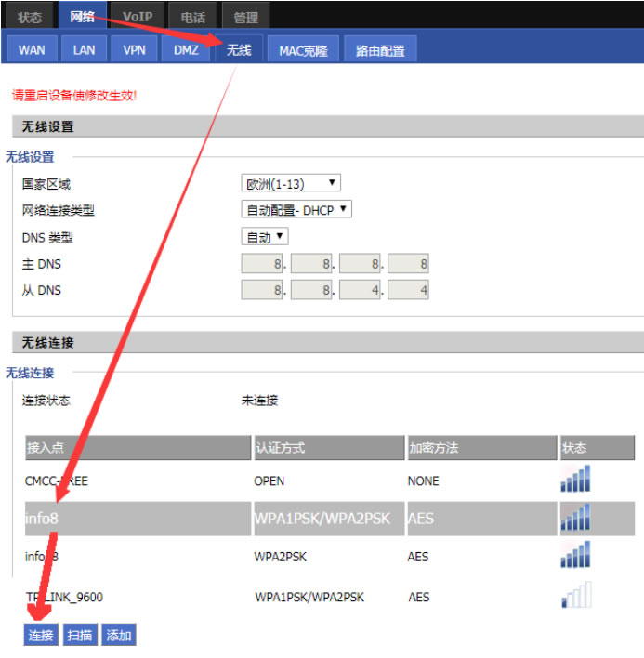The width and height of the screenshot is (644, 658).
Task: Open the 电话 top tab
Action: coord(192,17)
